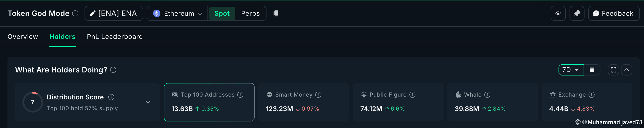Viewport: 644px width, 128px height.
Task: Open the 7D timeframe dropdown
Action: pos(571,70)
